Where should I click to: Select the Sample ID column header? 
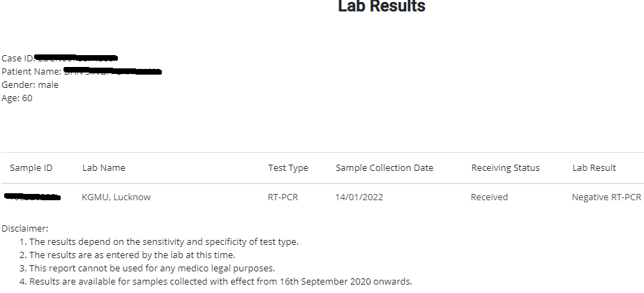(x=31, y=168)
